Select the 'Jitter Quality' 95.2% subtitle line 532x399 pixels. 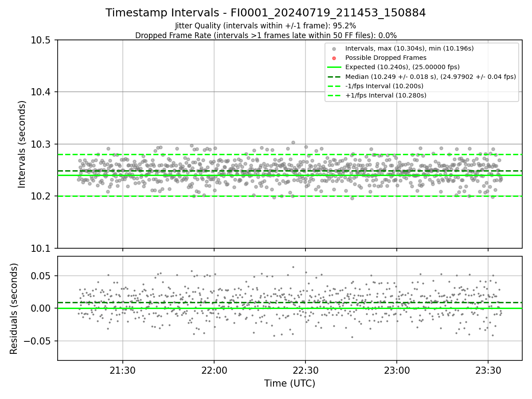266,26
